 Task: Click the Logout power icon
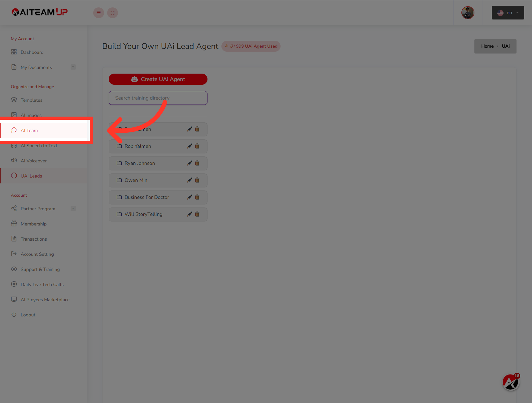(14, 314)
